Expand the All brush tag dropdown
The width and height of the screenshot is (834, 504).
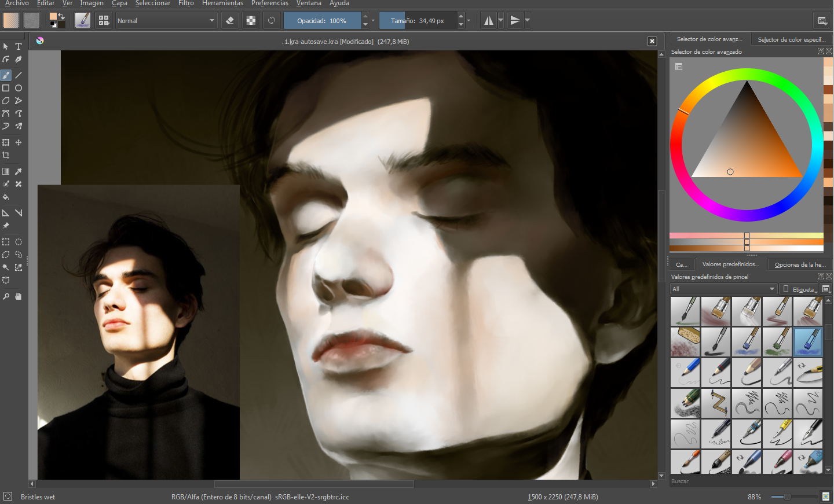(x=723, y=289)
